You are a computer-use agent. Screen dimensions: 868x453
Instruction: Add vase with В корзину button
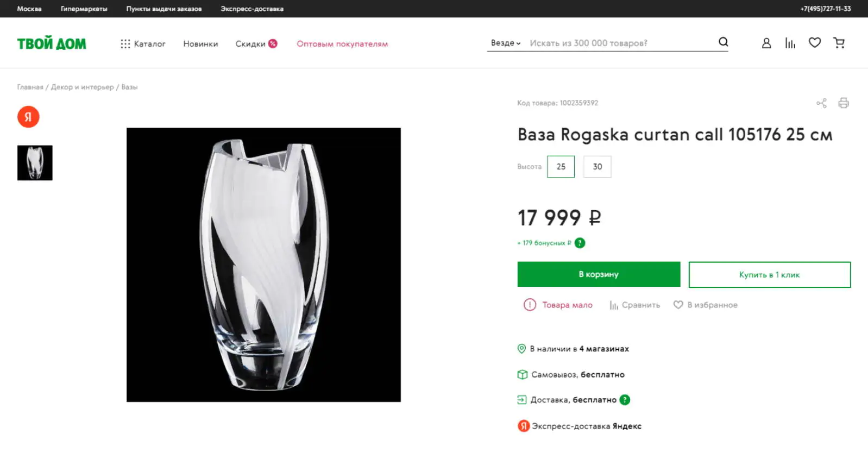pyautogui.click(x=599, y=274)
